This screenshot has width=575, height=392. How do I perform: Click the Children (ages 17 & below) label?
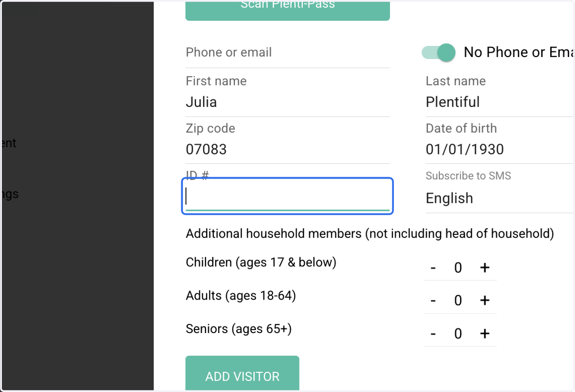[261, 263]
